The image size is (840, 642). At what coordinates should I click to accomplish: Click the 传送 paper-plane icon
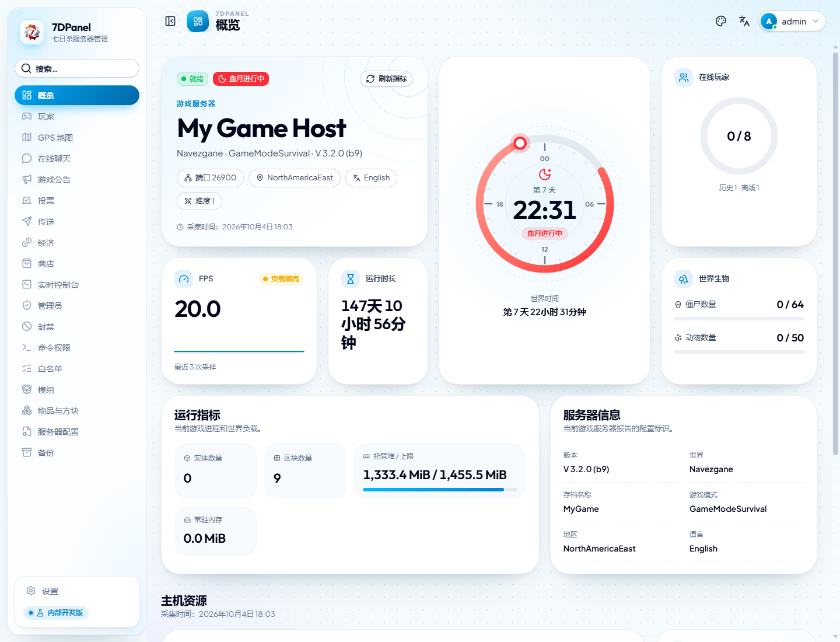coord(27,221)
